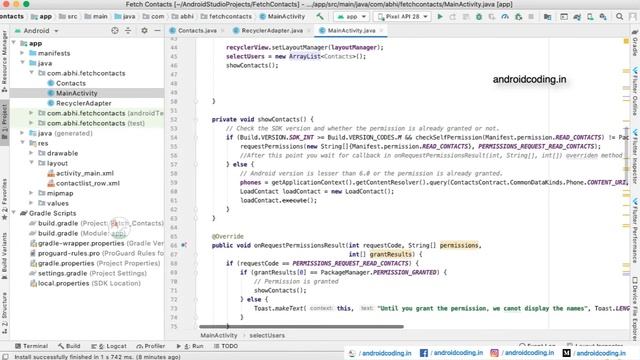Image resolution: width=640 pixels, height=360 pixels.
Task: Open the Project Structure icon
Action: click(547, 17)
